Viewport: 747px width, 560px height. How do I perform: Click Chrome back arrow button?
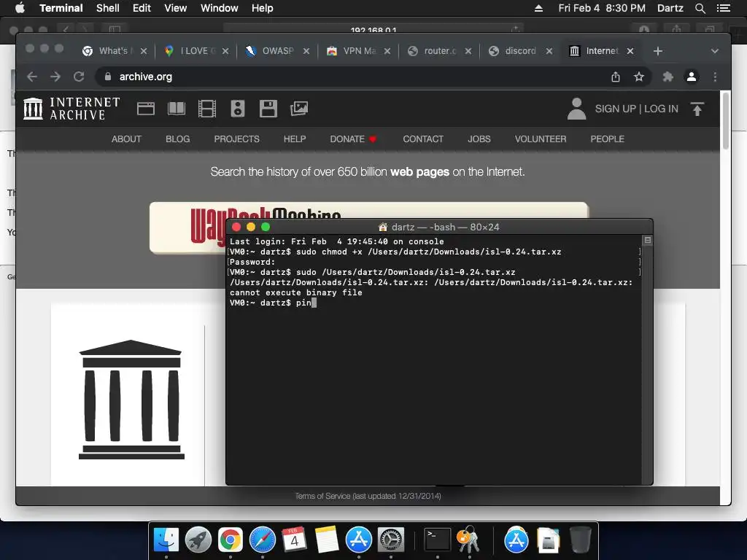pos(32,77)
